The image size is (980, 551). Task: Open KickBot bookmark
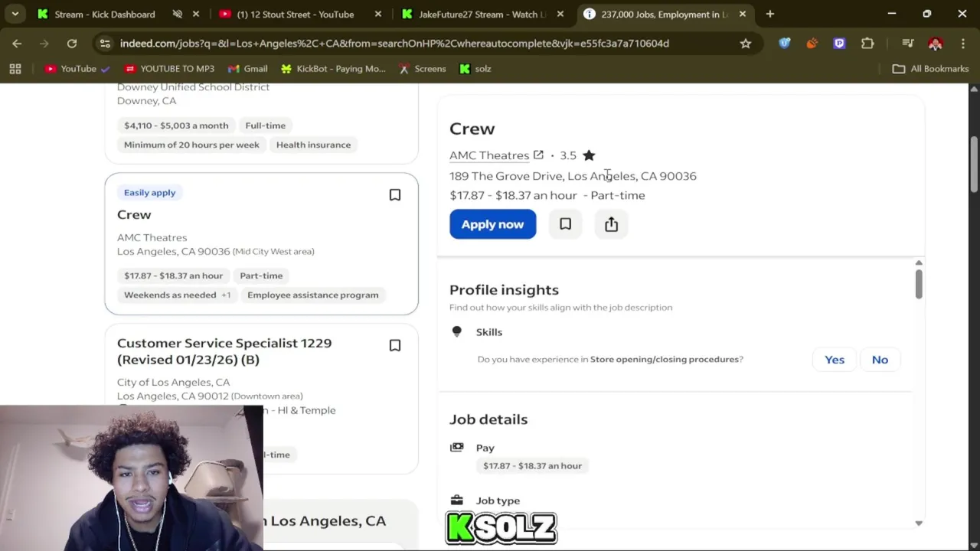point(333,69)
